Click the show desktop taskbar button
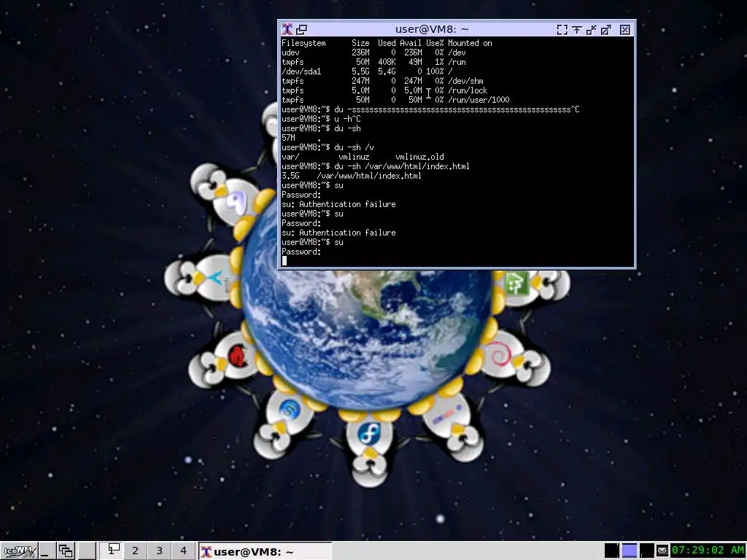The image size is (747, 560). (46, 551)
